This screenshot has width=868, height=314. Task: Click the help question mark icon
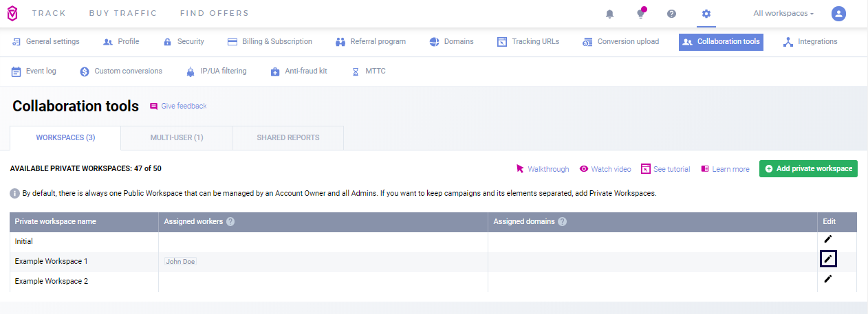pos(671,14)
